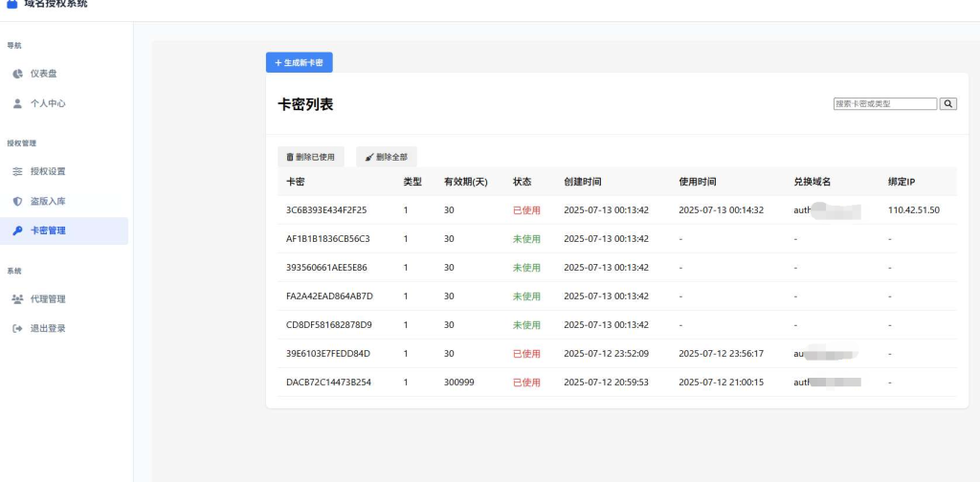This screenshot has width=980, height=482.
Task: Select 卡密管理 menu item
Action: click(x=64, y=230)
